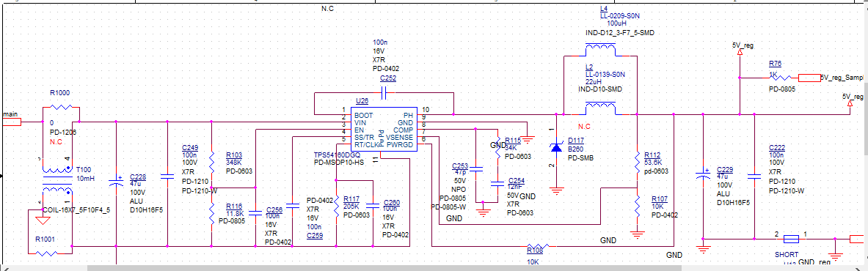Click the COIL-16X7_5F10F4_5 footprint text
Screen dimensions: 868x271
[x=76, y=210]
